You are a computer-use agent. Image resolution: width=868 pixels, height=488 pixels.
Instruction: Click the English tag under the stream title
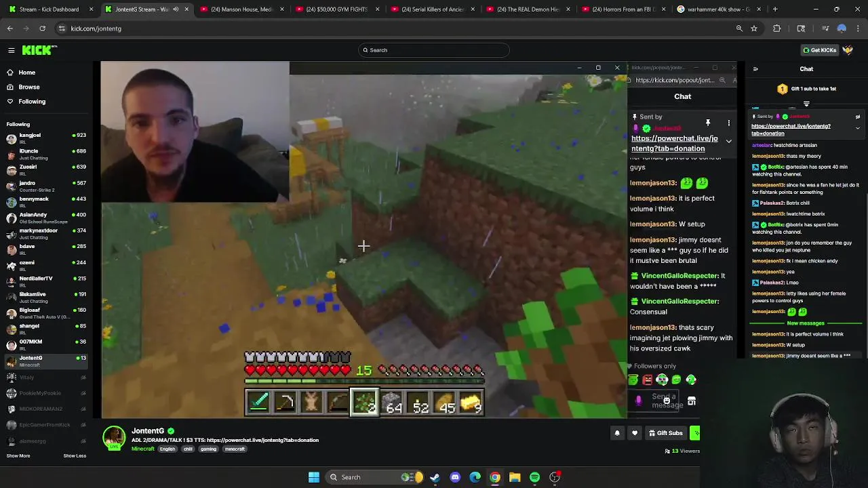pos(167,449)
